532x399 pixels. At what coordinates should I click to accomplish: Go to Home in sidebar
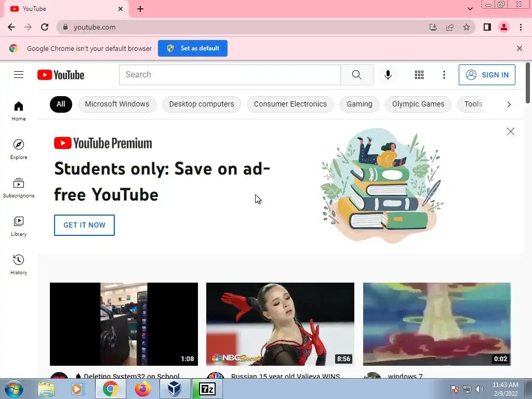19,111
